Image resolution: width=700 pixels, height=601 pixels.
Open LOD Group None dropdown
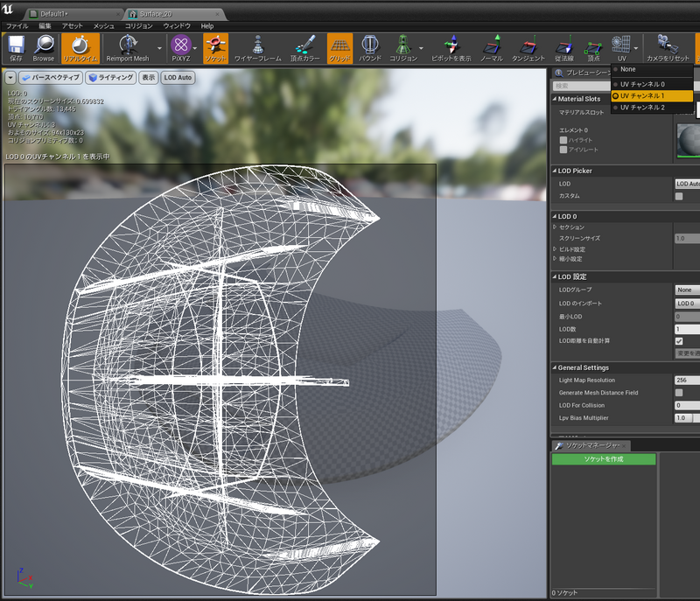tap(688, 290)
